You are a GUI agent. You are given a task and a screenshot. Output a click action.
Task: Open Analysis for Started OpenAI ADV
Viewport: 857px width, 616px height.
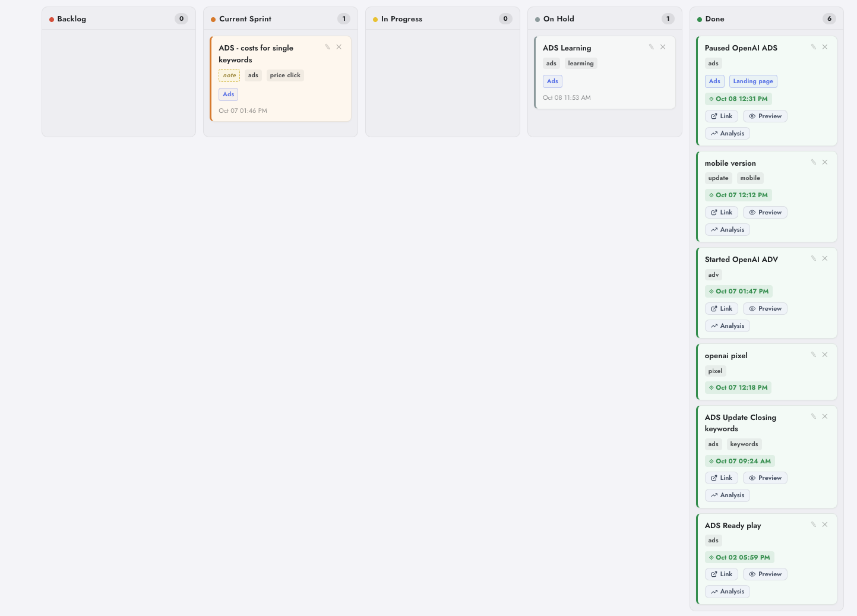pyautogui.click(x=728, y=326)
